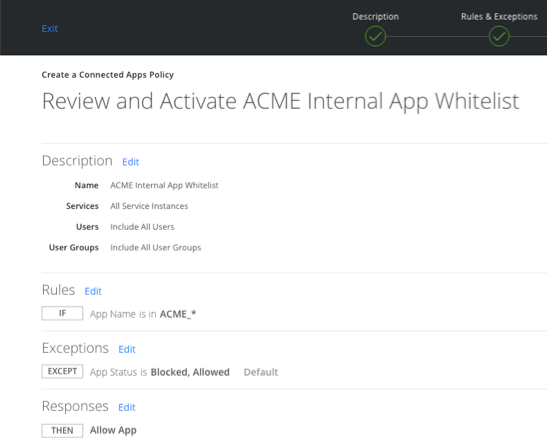Click the 'App Name is in' text
Screen dimensions: 547x447
(x=123, y=314)
